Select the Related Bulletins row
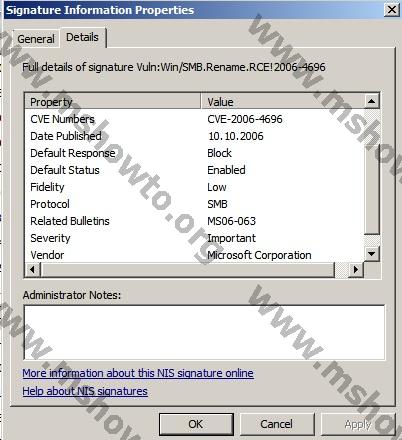 (195, 221)
